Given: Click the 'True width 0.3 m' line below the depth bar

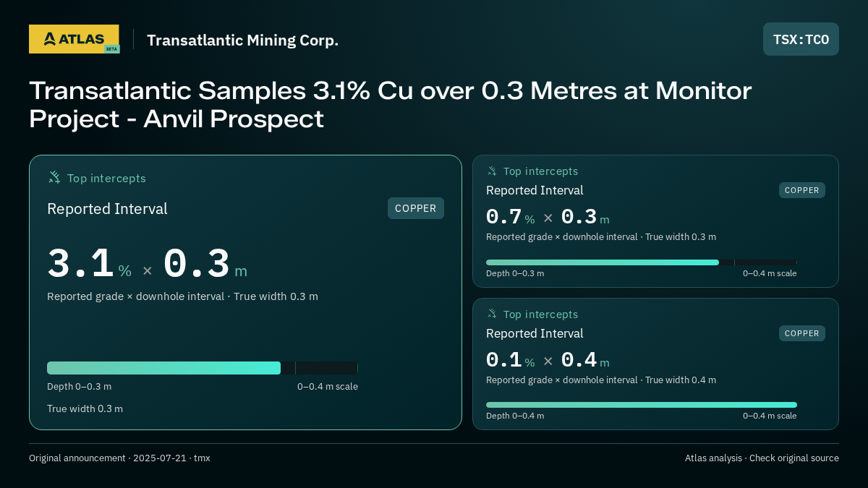Looking at the screenshot, I should [x=85, y=408].
